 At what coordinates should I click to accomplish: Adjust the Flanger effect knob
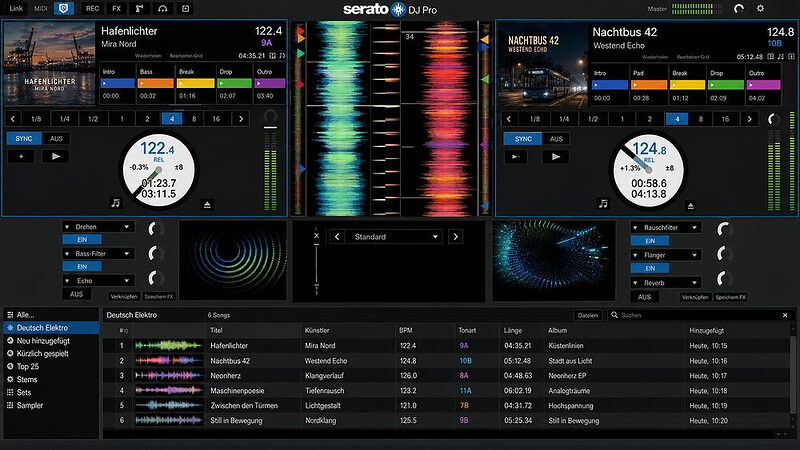(723, 254)
